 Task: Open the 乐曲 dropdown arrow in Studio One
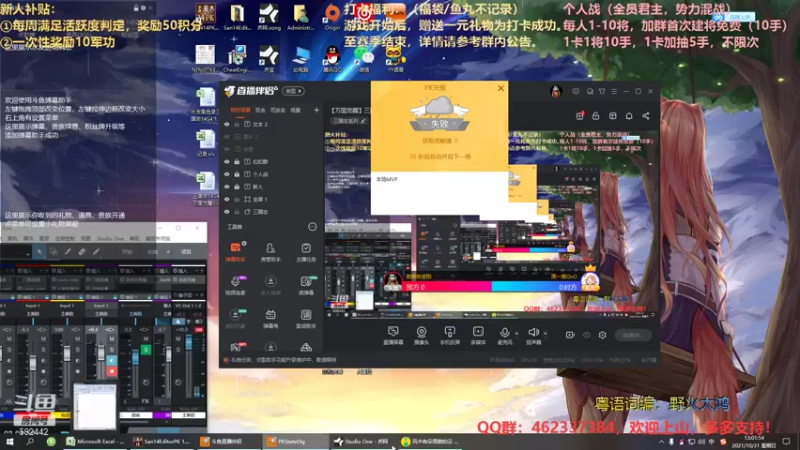click(x=168, y=252)
